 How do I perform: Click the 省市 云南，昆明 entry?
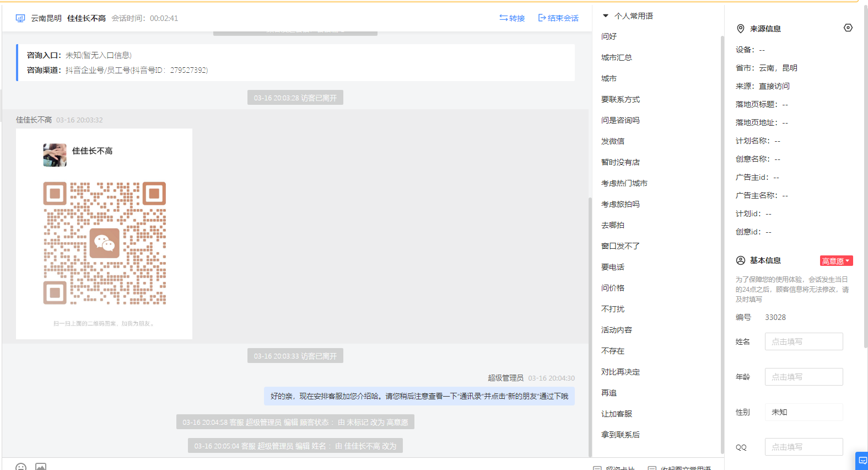pos(767,68)
